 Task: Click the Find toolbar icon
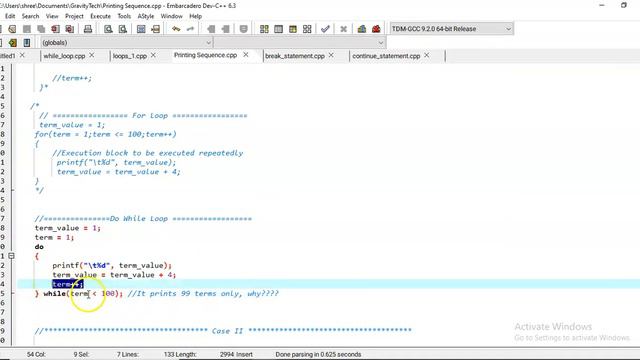tap(108, 29)
